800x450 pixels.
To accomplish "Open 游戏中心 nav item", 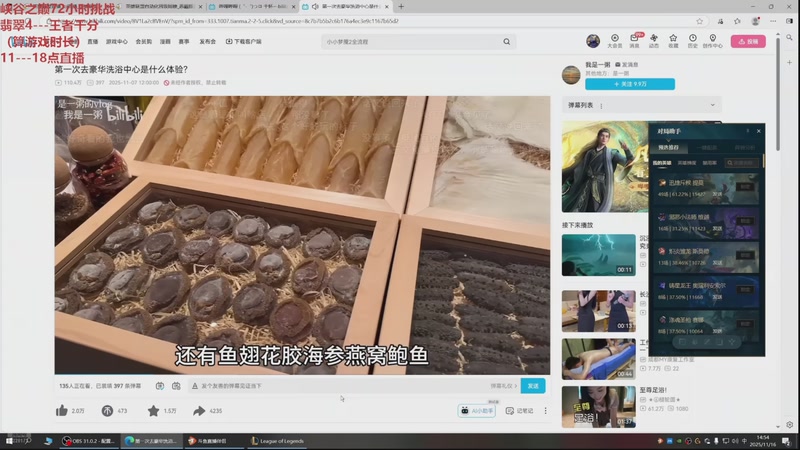I will coord(117,41).
